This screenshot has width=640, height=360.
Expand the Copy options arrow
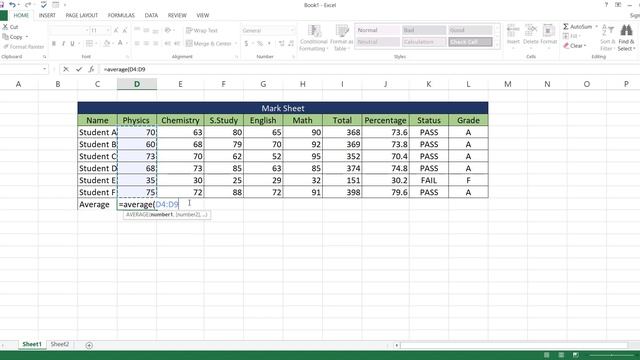[27, 37]
